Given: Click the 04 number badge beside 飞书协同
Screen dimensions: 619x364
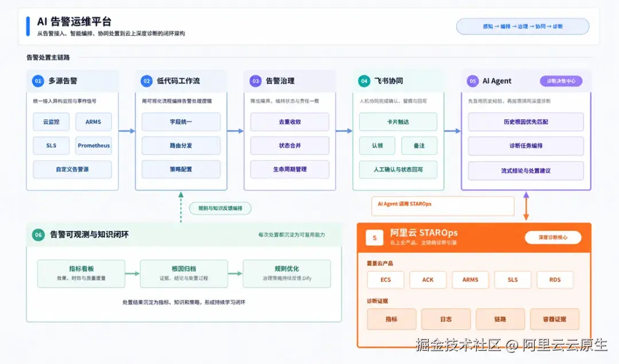Looking at the screenshot, I should coord(364,81).
